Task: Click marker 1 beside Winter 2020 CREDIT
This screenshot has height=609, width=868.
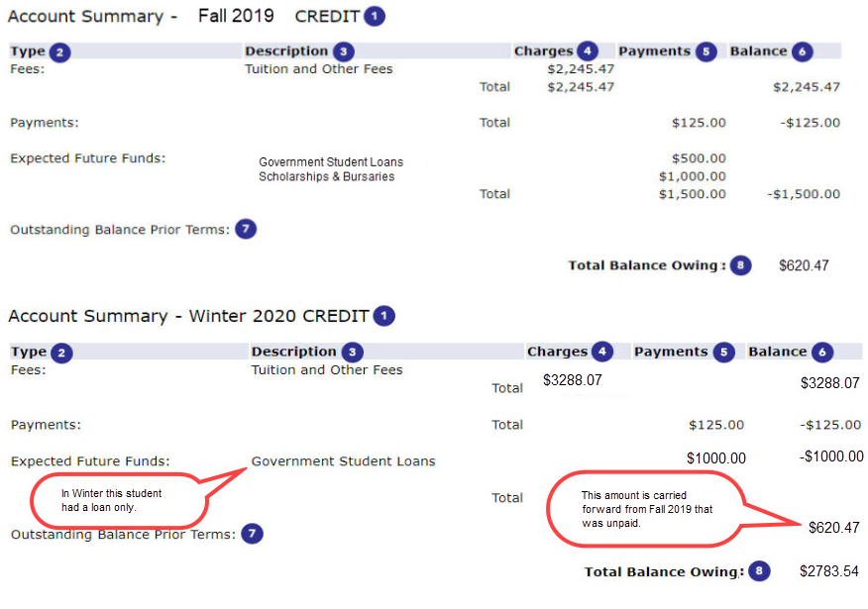Action: [x=383, y=317]
